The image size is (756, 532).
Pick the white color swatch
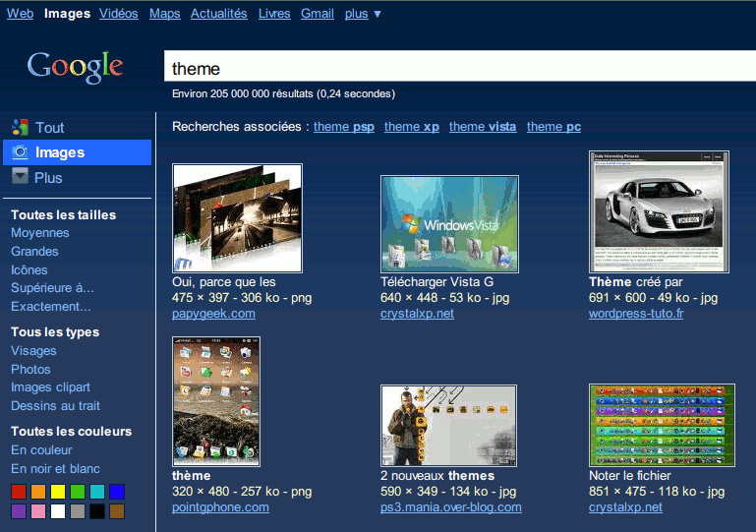click(58, 511)
